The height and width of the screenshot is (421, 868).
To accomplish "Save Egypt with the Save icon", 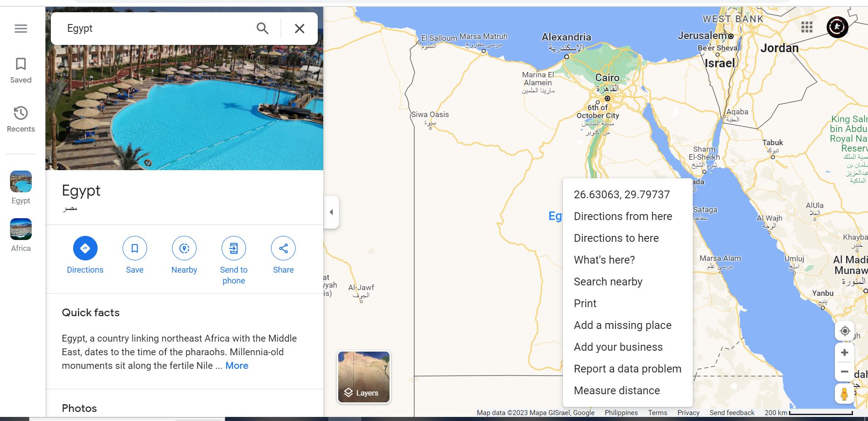I will pyautogui.click(x=135, y=248).
